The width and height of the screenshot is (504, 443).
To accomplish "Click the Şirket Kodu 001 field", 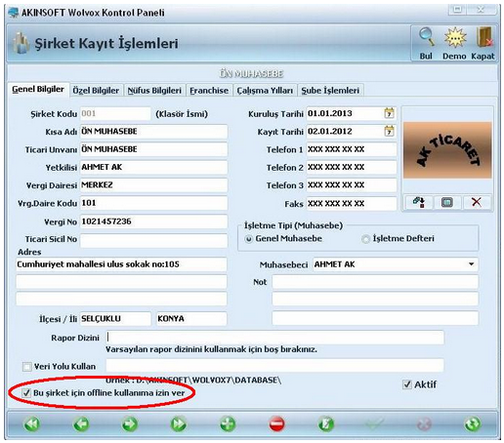I will pos(115,113).
